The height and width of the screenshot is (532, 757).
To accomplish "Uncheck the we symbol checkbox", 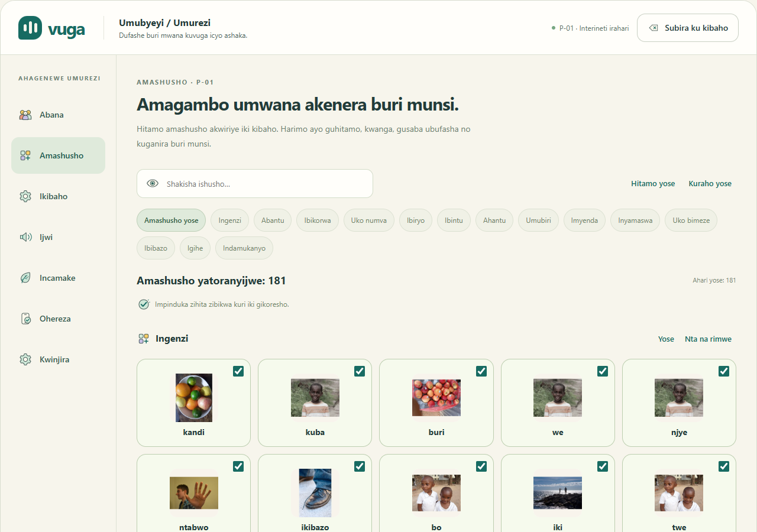I will [x=603, y=371].
